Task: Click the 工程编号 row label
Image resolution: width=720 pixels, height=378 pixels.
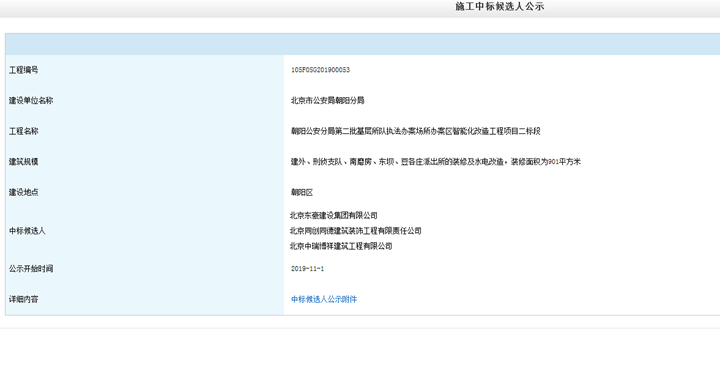Action: (23, 70)
